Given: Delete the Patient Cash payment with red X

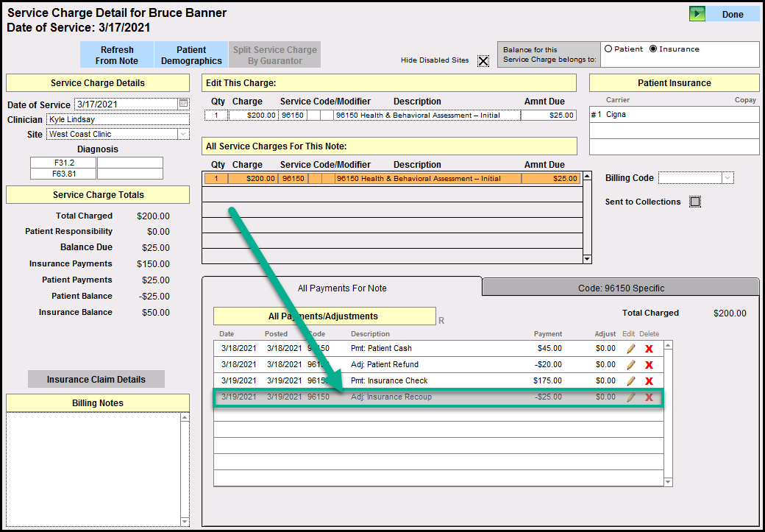Looking at the screenshot, I should coord(649,349).
